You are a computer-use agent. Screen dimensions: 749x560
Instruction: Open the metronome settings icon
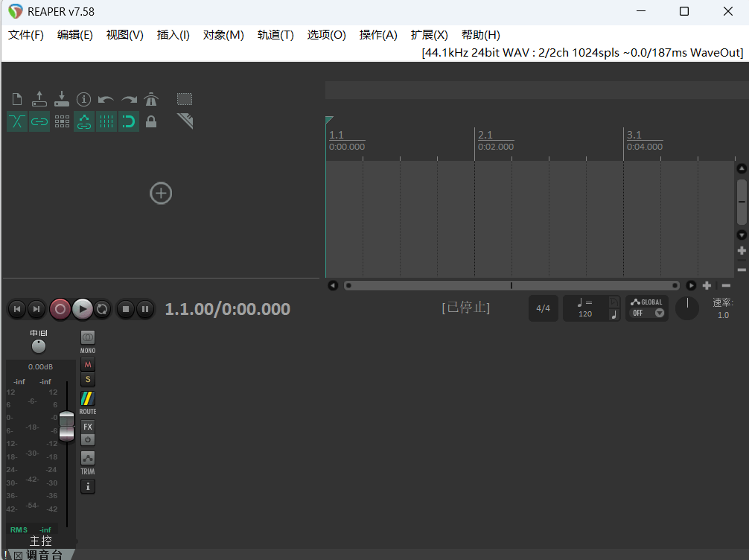click(151, 98)
